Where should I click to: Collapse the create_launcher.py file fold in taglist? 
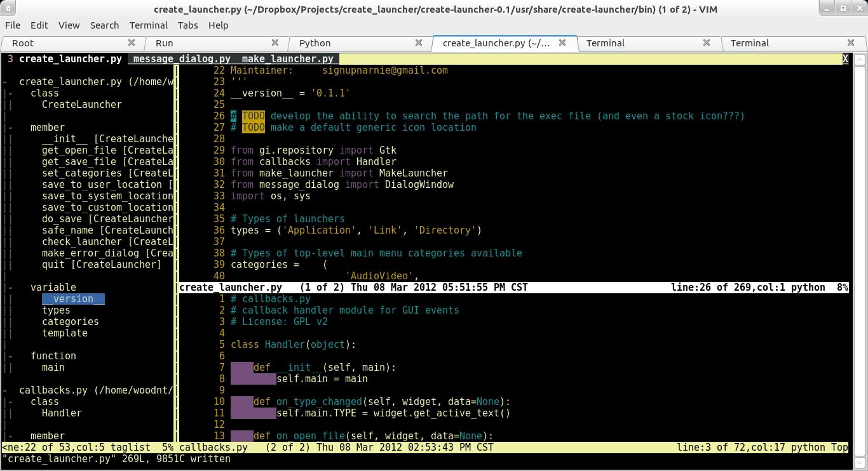click(5, 81)
